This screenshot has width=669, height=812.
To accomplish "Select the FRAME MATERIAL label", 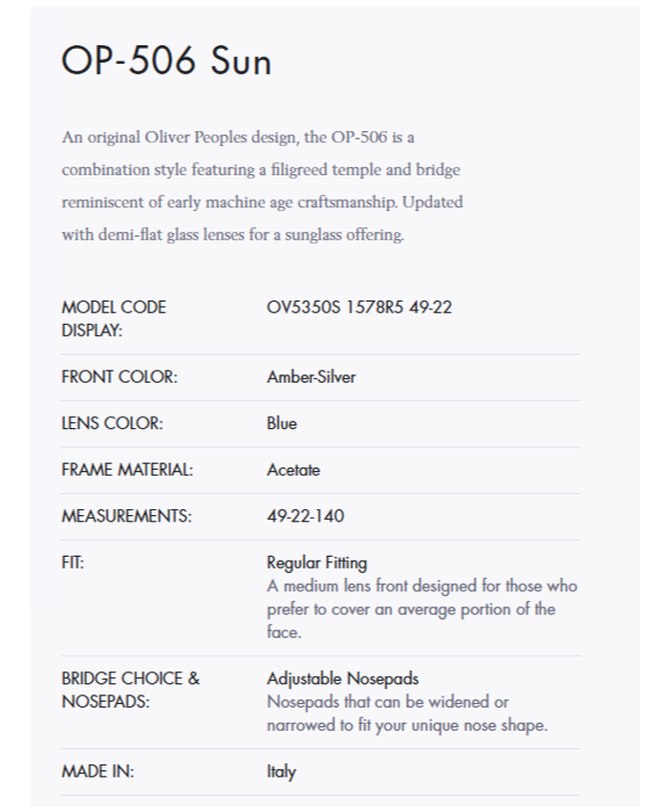I will tap(127, 470).
